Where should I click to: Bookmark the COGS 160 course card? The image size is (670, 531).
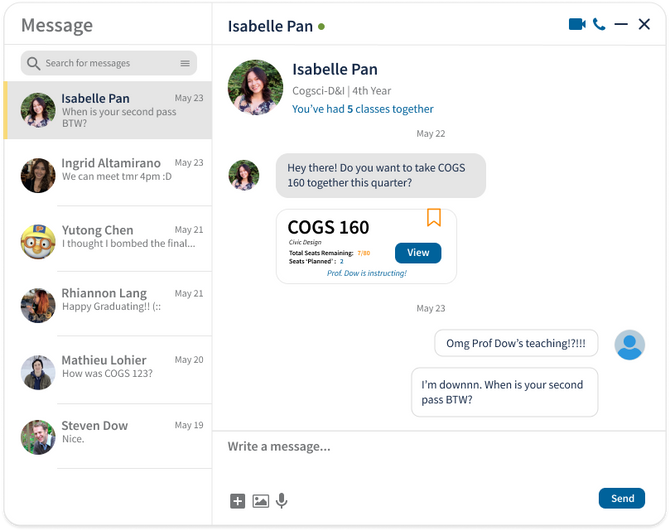point(434,217)
